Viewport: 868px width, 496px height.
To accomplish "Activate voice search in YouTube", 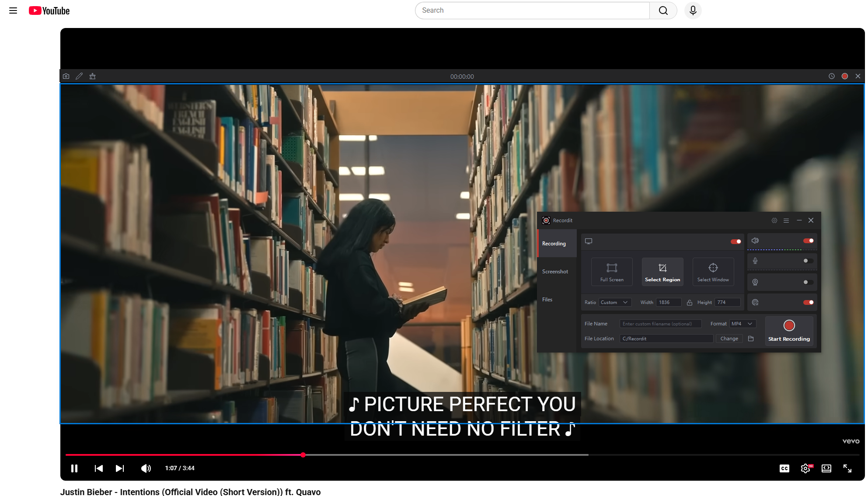I will click(693, 10).
